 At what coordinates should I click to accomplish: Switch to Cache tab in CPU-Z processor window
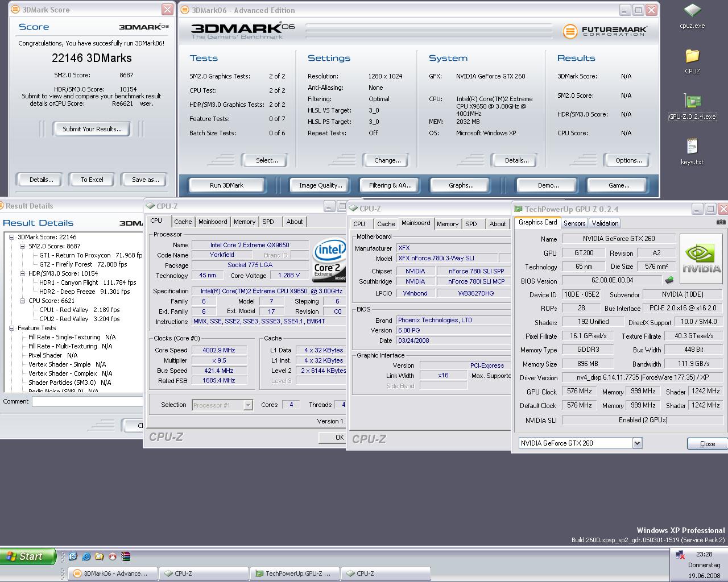[183, 222]
